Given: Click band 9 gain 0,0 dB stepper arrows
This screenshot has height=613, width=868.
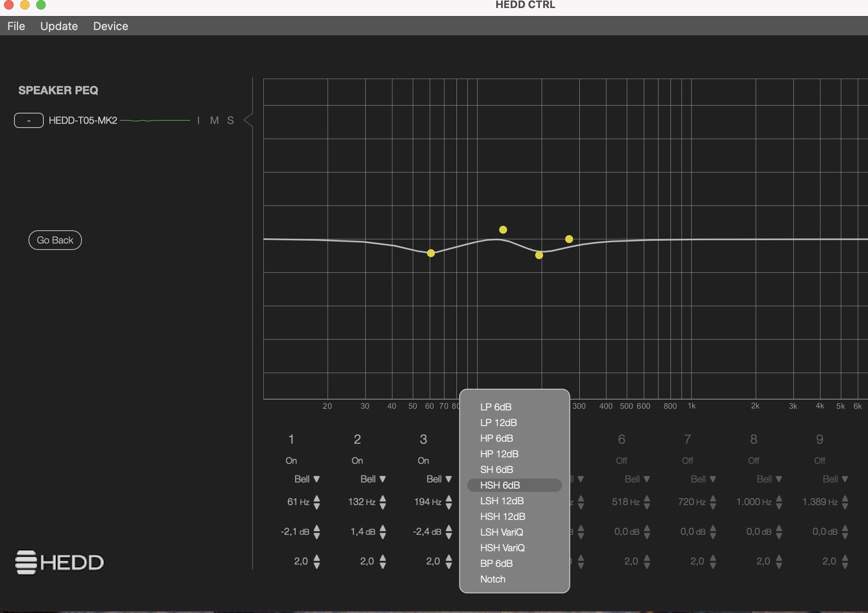Looking at the screenshot, I should (845, 532).
